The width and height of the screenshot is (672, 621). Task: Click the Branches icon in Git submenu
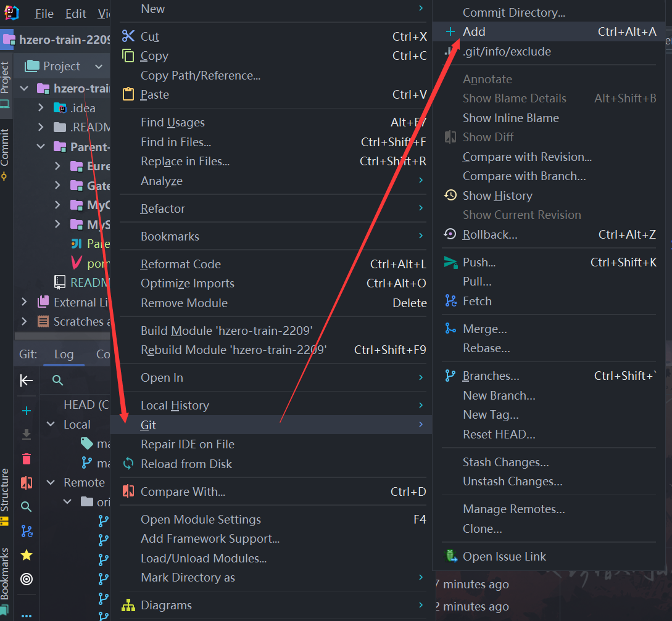click(x=450, y=376)
